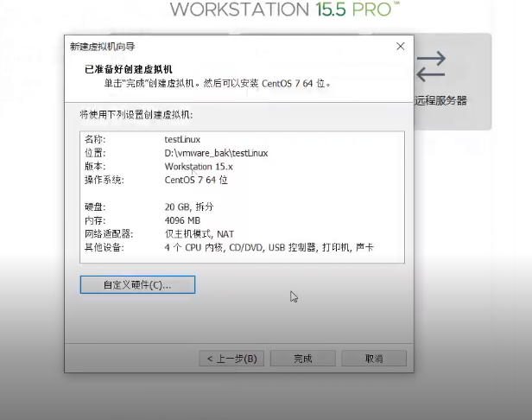Close the 新建虚拟机向导 dialog with X

(x=401, y=46)
